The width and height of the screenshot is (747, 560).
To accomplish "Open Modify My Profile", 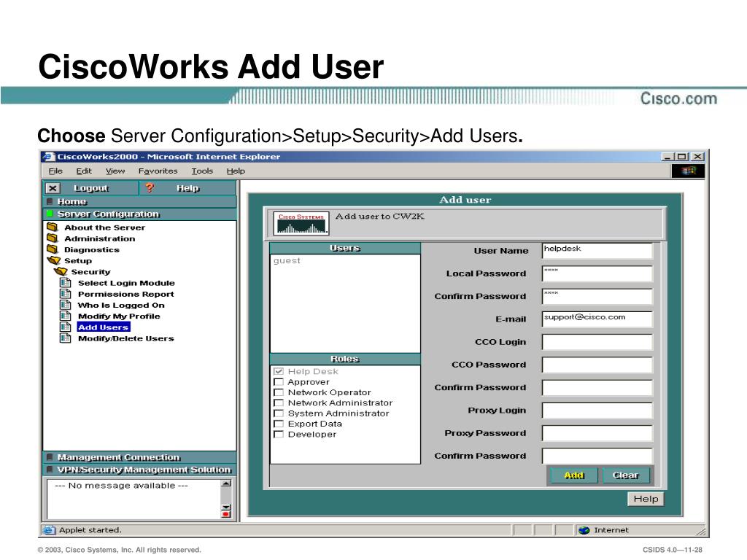I will (119, 316).
